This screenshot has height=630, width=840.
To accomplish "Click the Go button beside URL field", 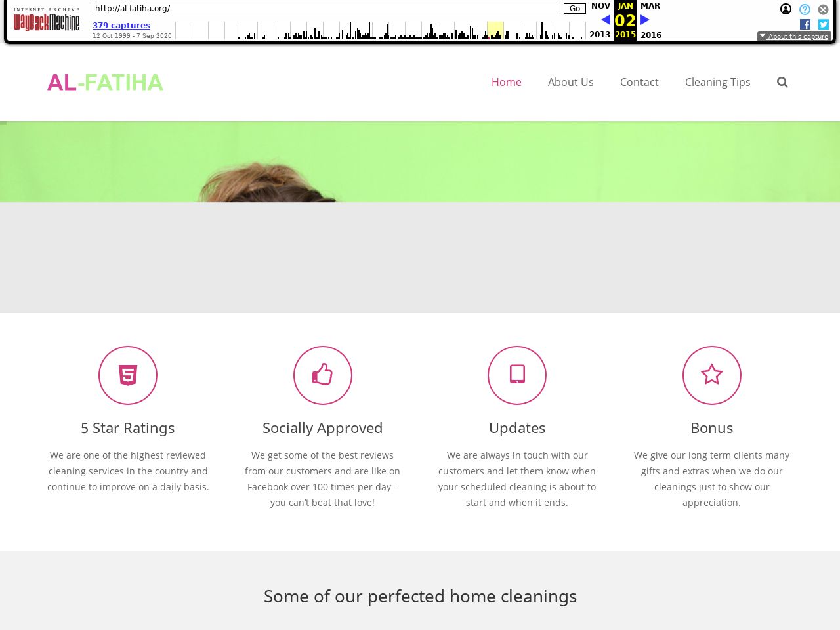I will click(x=574, y=9).
